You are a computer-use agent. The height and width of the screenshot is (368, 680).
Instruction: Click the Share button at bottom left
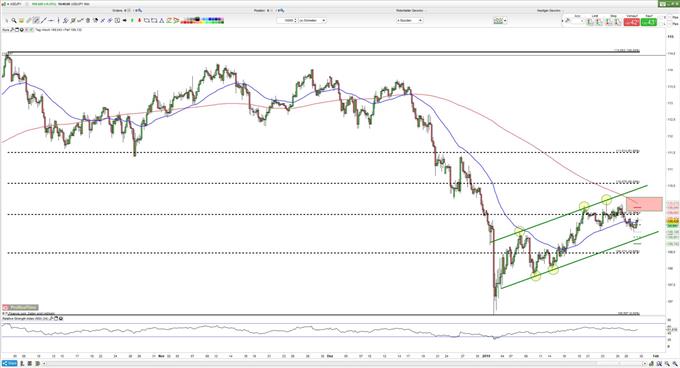click(x=10, y=363)
